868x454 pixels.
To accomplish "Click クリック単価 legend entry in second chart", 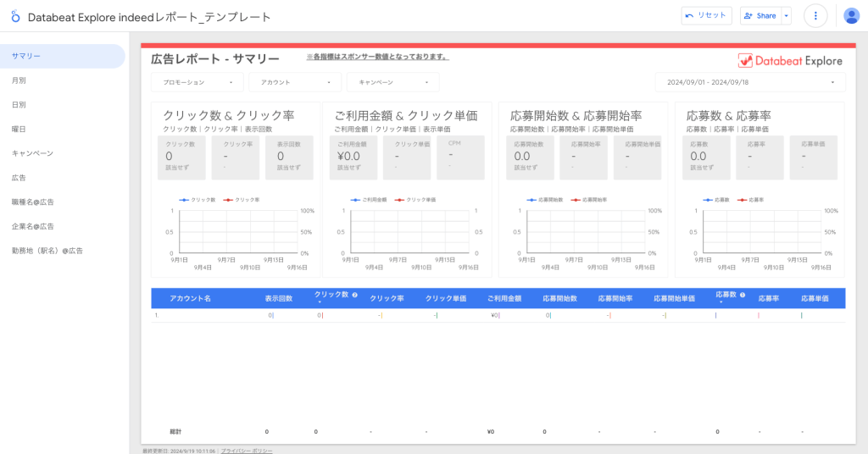I will coord(415,200).
